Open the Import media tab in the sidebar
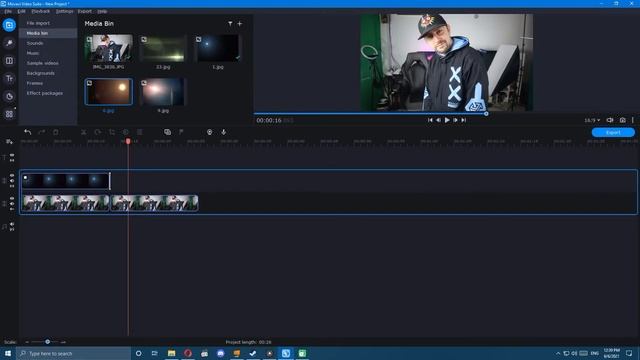 coord(9,25)
